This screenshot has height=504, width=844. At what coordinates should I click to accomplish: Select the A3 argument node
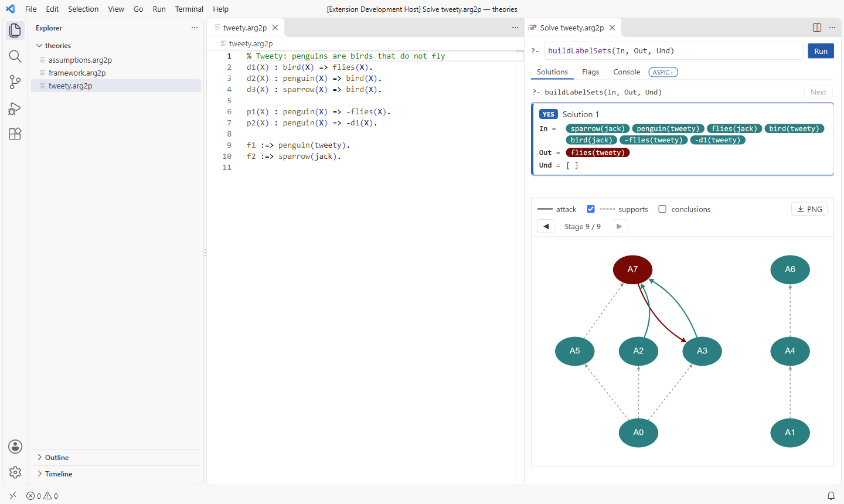[702, 351]
